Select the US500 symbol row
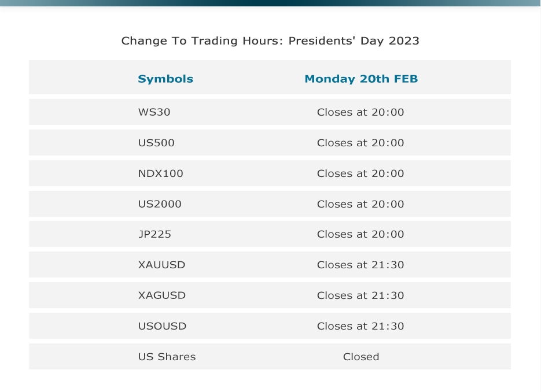The width and height of the screenshot is (541, 392). (156, 143)
